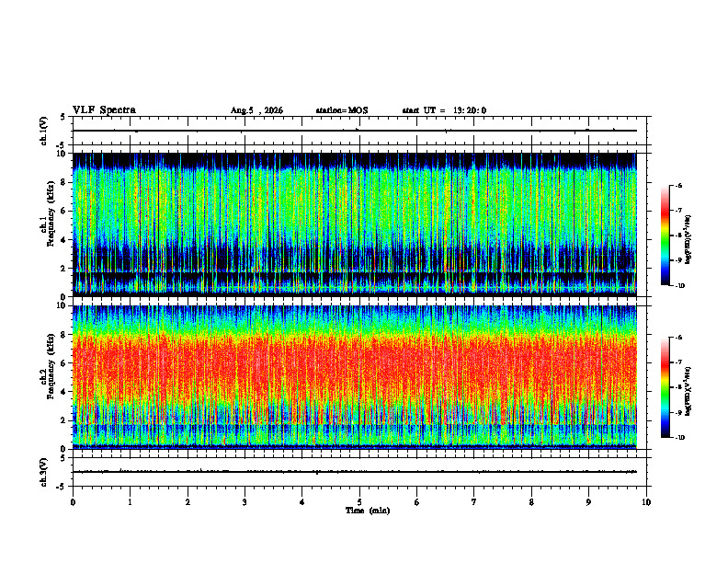Click the log(PSD) unit label beside ch.1 color scale
The image size is (728, 563).
688,239
